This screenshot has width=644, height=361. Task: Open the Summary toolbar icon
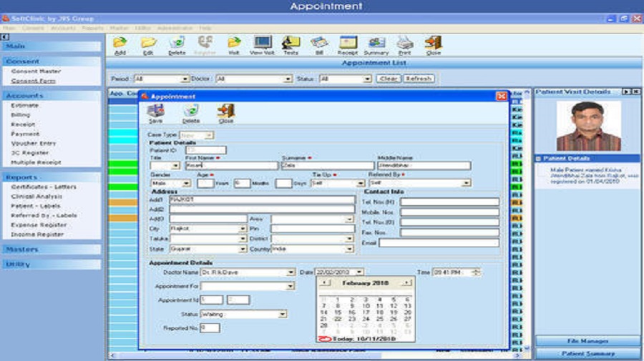(376, 44)
